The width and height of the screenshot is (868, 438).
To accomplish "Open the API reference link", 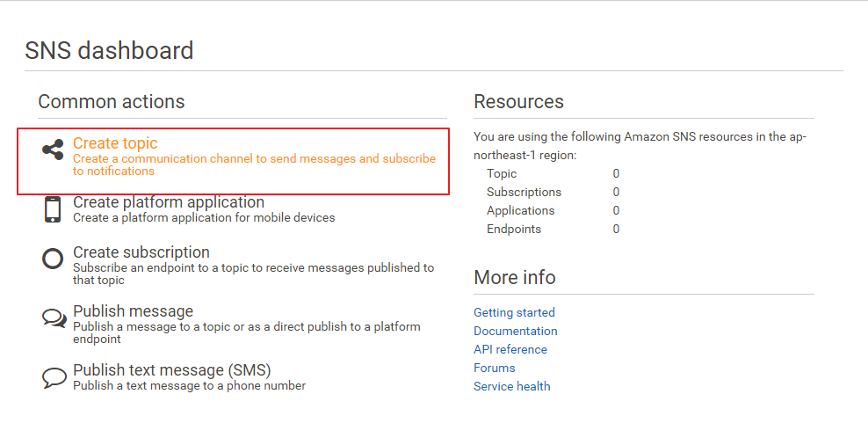I will pyautogui.click(x=510, y=349).
